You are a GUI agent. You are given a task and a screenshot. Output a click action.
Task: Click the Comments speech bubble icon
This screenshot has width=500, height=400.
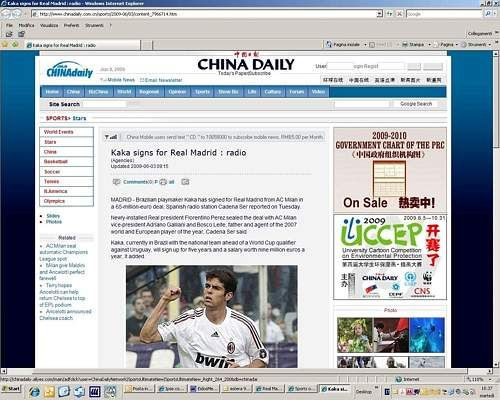pos(116,182)
